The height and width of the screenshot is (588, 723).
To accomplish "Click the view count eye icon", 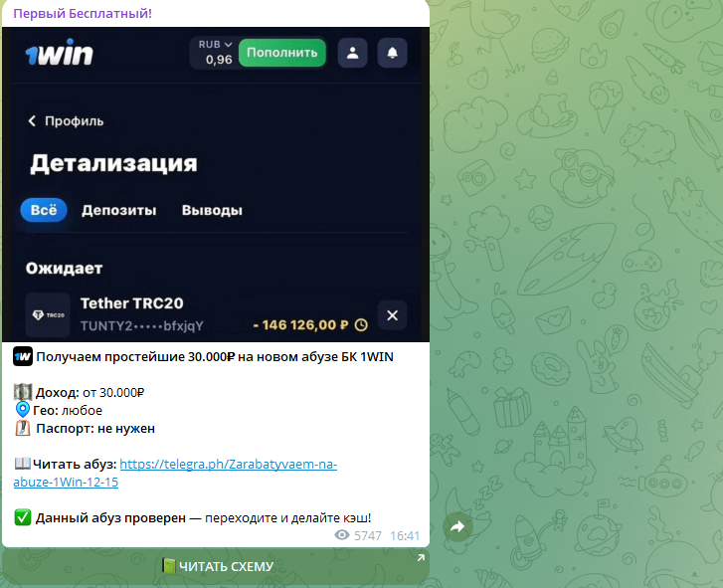I will pos(342,535).
